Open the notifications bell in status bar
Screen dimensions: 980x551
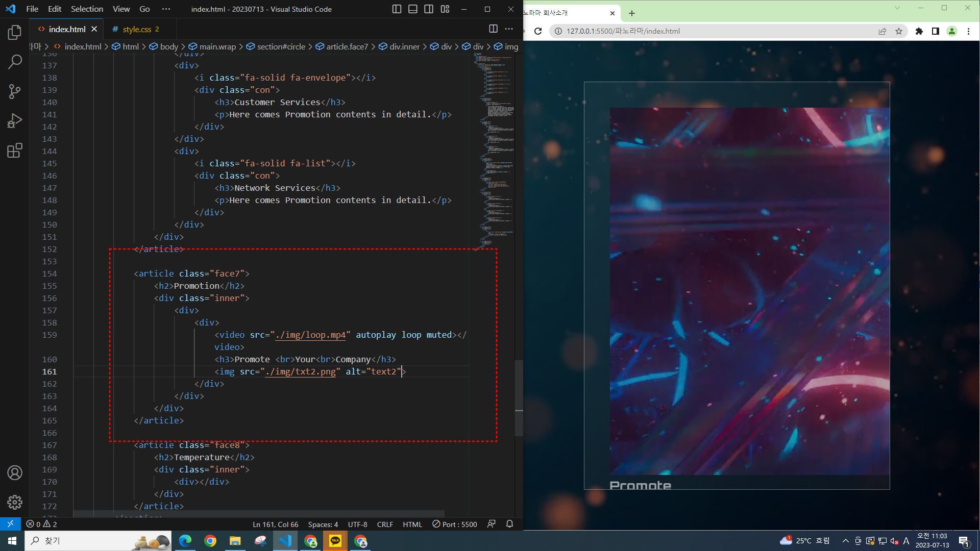[x=509, y=524]
